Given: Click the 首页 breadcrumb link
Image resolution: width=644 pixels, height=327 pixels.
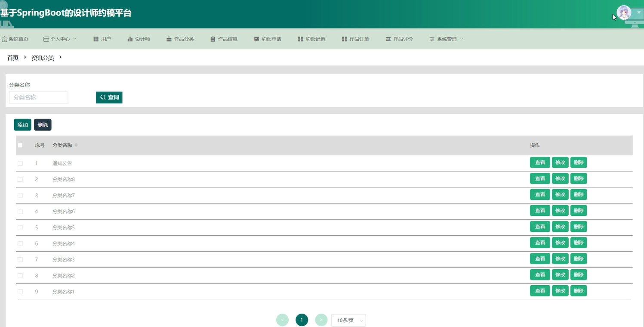Looking at the screenshot, I should pos(13,58).
